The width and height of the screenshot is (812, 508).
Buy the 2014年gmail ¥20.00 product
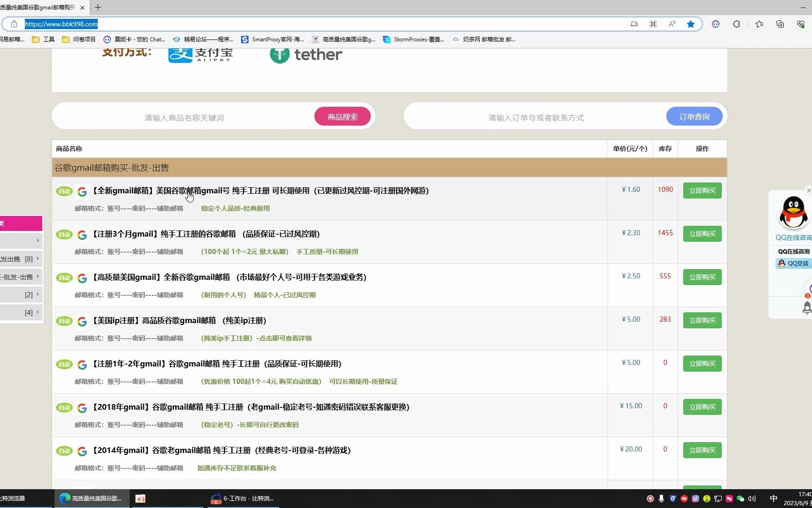click(703, 450)
